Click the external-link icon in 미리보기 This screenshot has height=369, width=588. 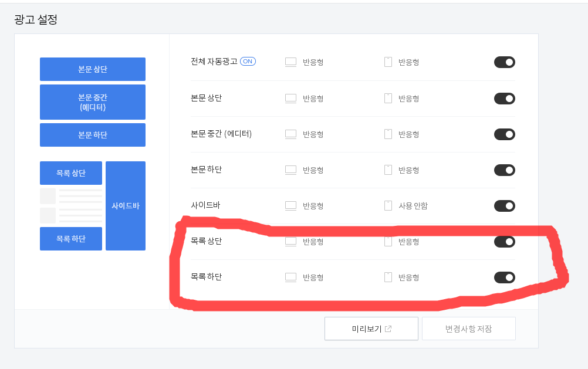(388, 329)
